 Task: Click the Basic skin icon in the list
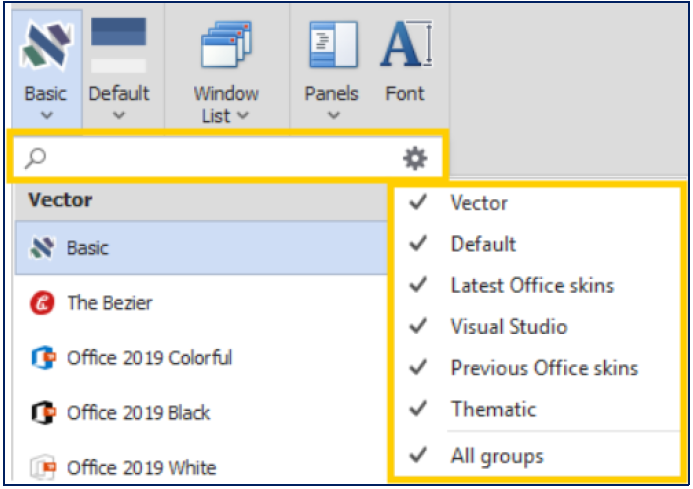[x=42, y=248]
